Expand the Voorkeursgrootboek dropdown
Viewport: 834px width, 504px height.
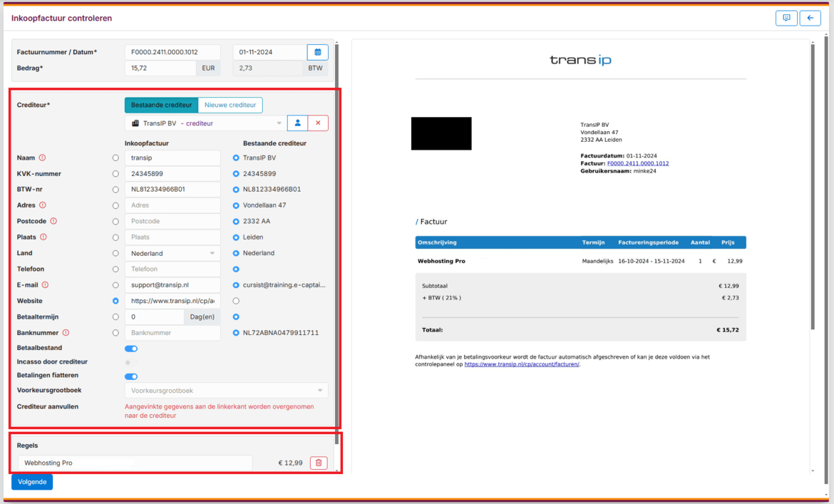[226, 391]
